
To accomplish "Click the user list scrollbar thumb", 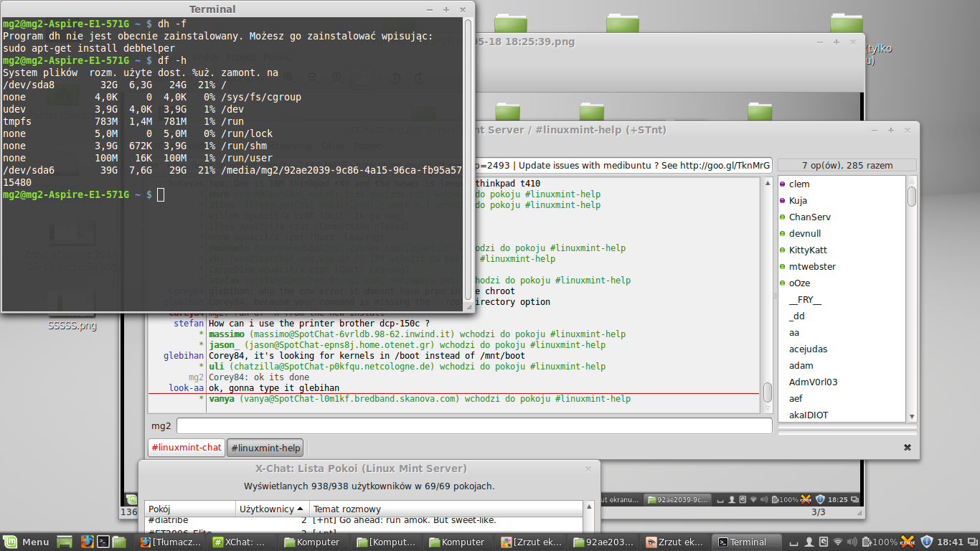I will (912, 196).
